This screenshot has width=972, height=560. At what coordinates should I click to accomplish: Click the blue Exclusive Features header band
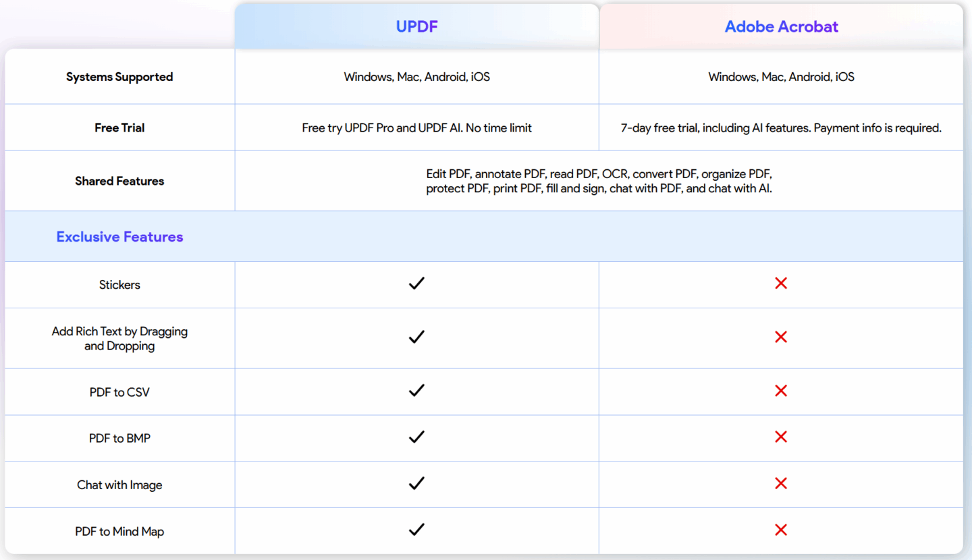pos(486,236)
